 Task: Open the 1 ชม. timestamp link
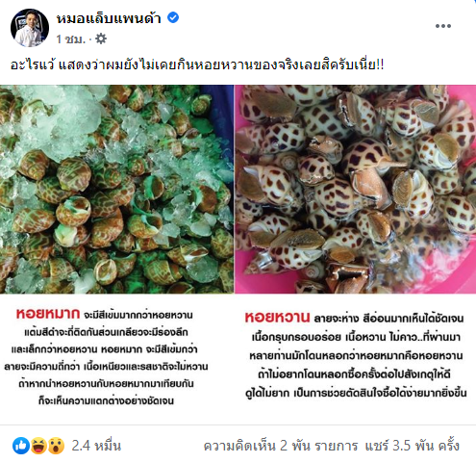coord(70,39)
